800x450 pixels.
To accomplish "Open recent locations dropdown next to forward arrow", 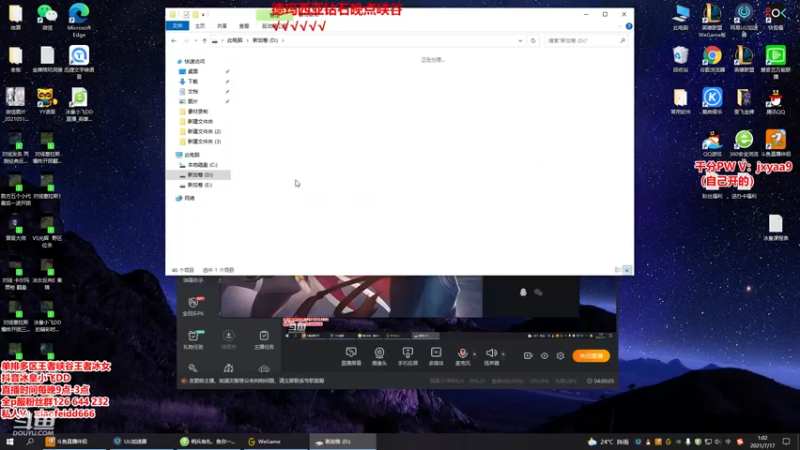I will pos(195,40).
